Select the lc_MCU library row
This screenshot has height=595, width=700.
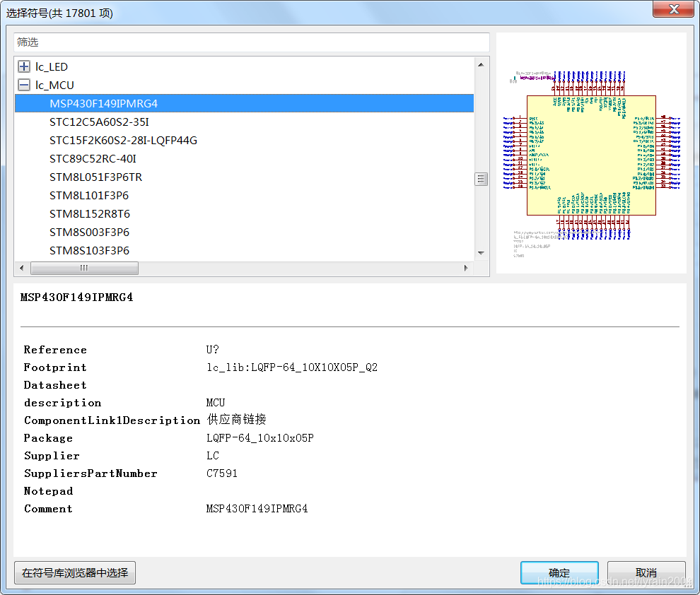pos(54,85)
